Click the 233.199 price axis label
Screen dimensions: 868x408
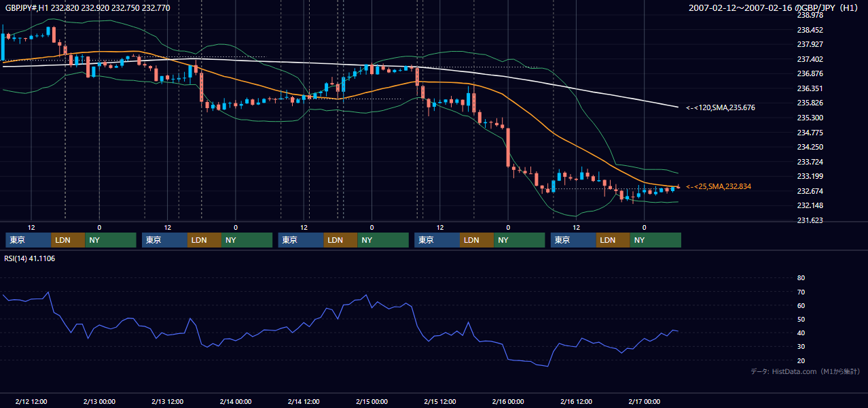810,176
